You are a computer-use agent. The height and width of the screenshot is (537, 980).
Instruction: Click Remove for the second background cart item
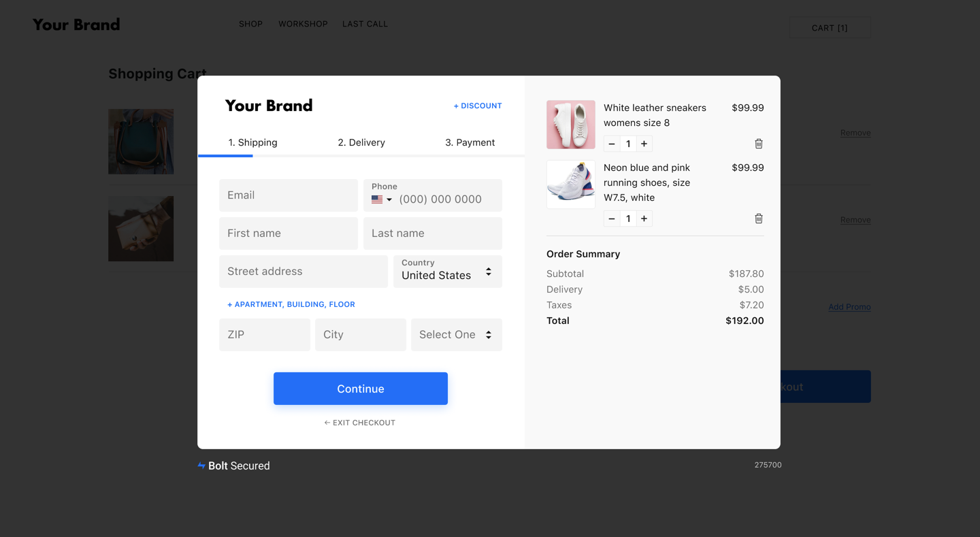(855, 220)
